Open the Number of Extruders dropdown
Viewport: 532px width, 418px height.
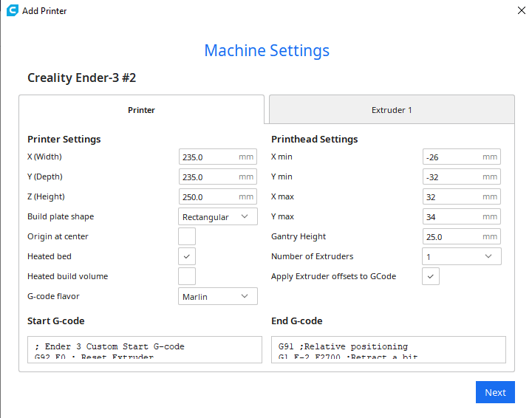coord(462,256)
